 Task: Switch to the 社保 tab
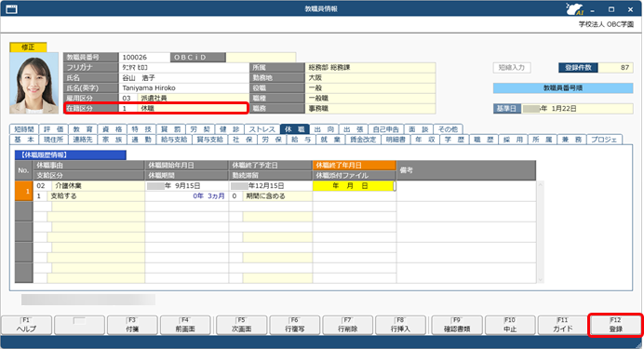(242, 140)
